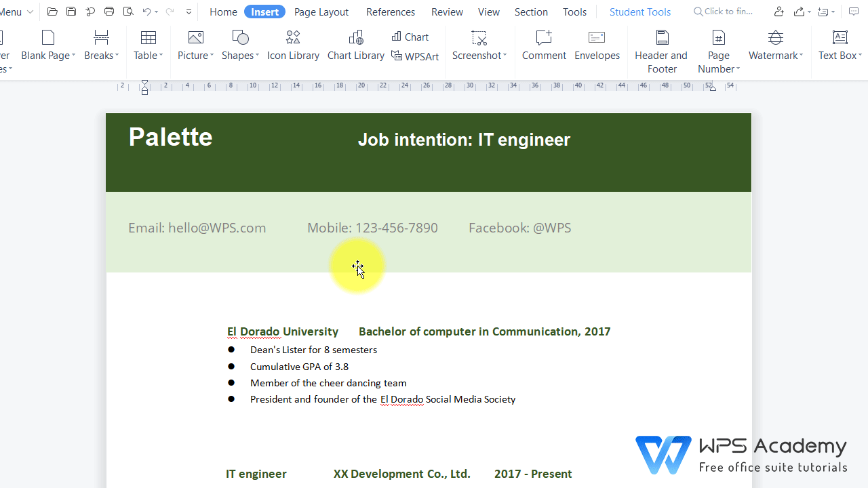Open the Icon Library
Image resolution: width=868 pixels, height=488 pixels.
click(x=293, y=45)
